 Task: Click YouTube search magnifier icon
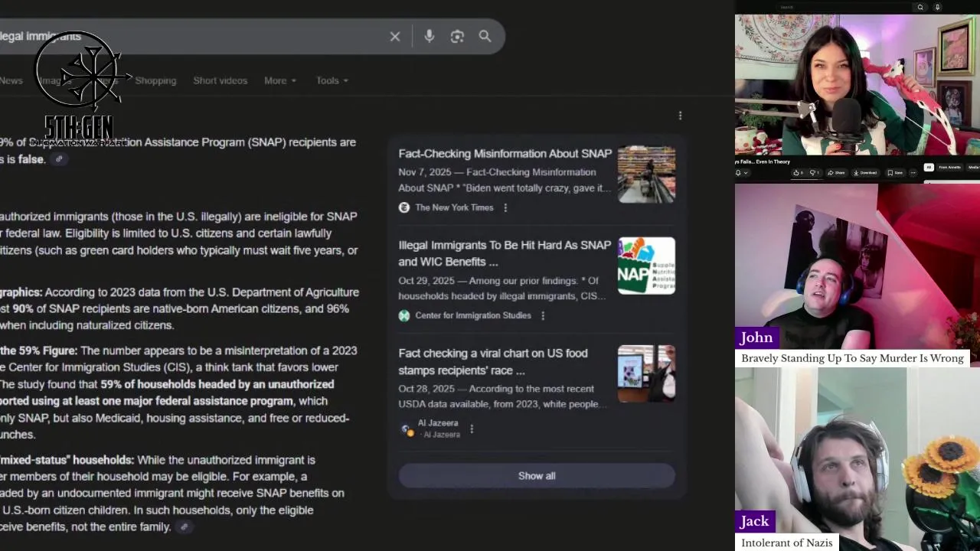pos(920,7)
